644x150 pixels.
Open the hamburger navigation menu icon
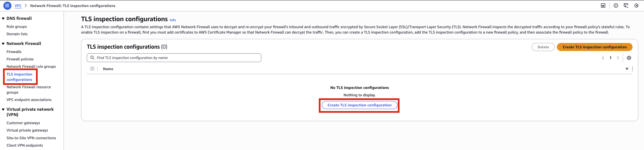[x=7, y=6]
